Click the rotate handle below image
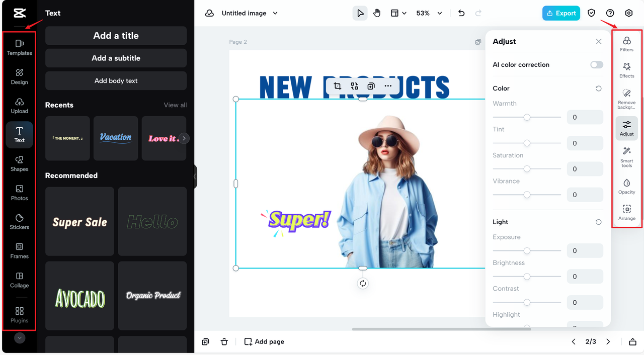 tap(363, 284)
